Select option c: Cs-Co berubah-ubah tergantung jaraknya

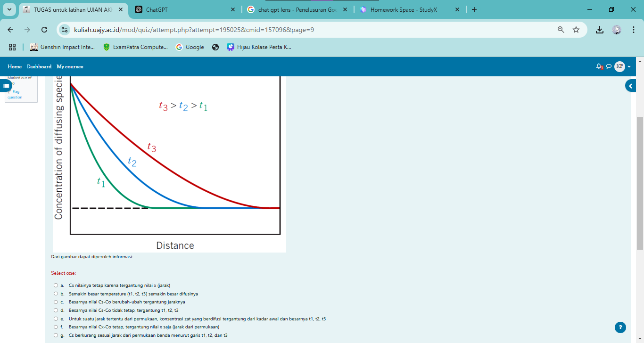click(56, 302)
